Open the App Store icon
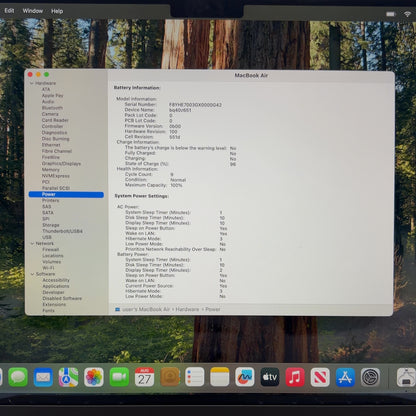 pyautogui.click(x=345, y=377)
